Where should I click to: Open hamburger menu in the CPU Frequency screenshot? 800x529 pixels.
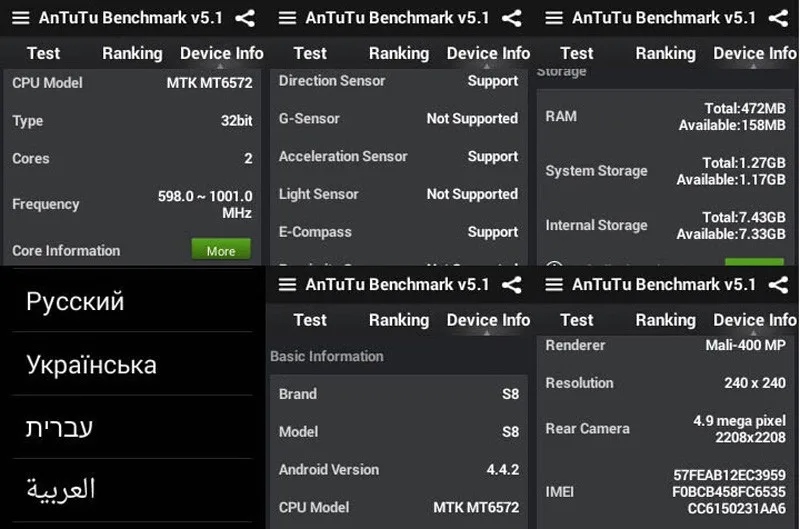21,18
